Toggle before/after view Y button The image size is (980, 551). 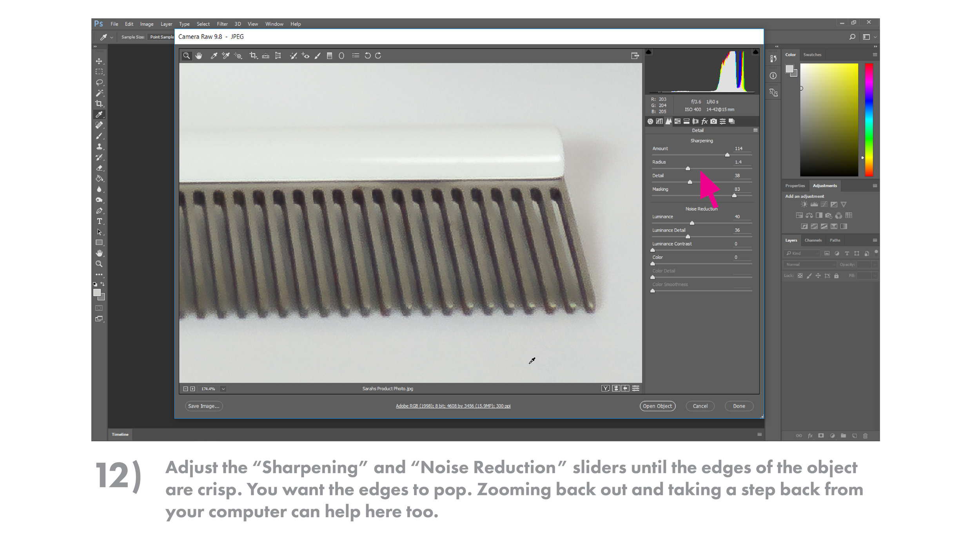pyautogui.click(x=605, y=388)
